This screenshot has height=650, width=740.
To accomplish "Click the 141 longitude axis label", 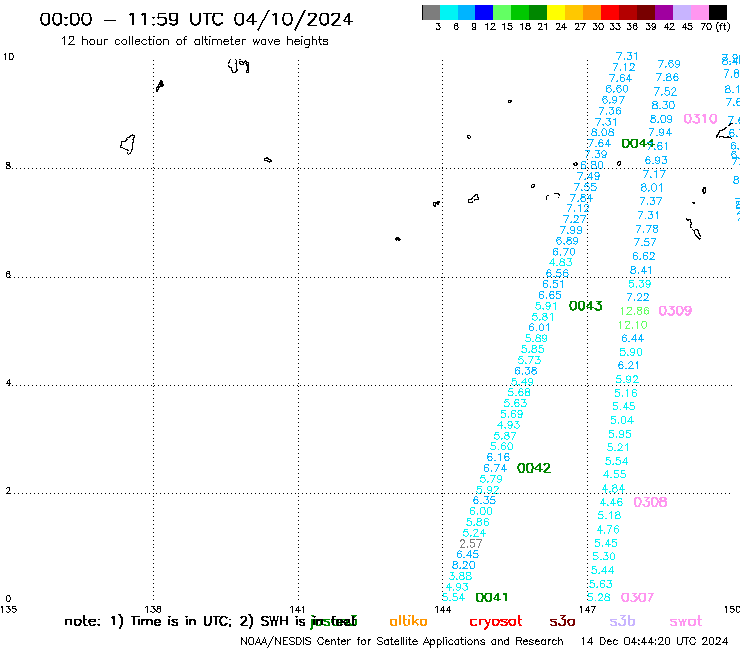I will tap(297, 609).
